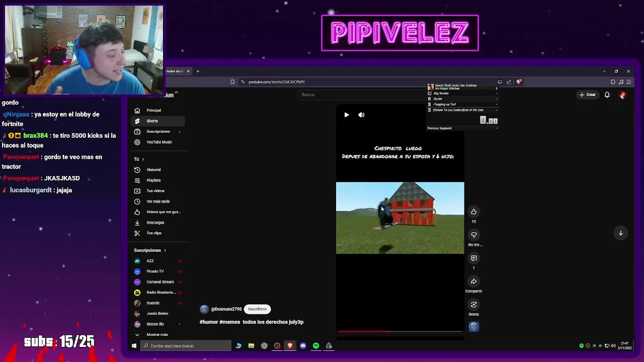This screenshot has width=644, height=362.
Task: Open YouTube notifications bell
Action: pyautogui.click(x=607, y=95)
